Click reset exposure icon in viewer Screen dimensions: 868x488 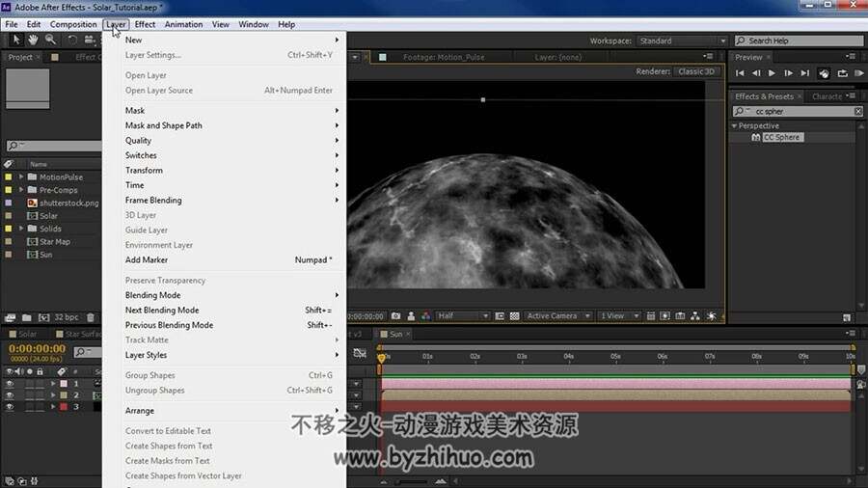pos(712,316)
